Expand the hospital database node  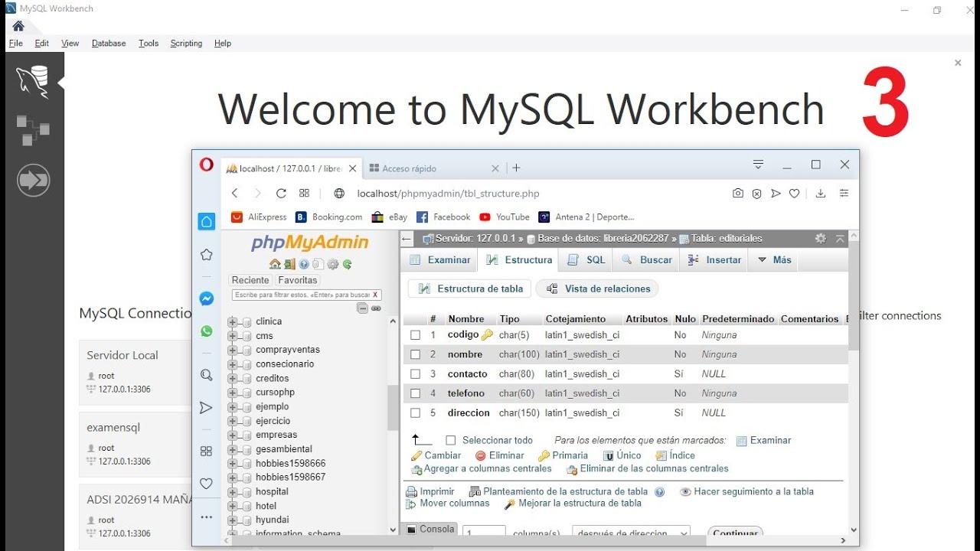tap(232, 492)
